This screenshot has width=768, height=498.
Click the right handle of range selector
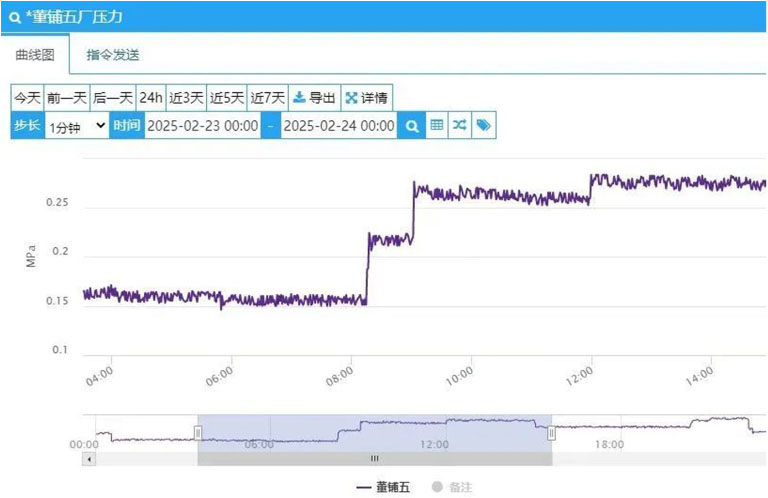coord(552,433)
